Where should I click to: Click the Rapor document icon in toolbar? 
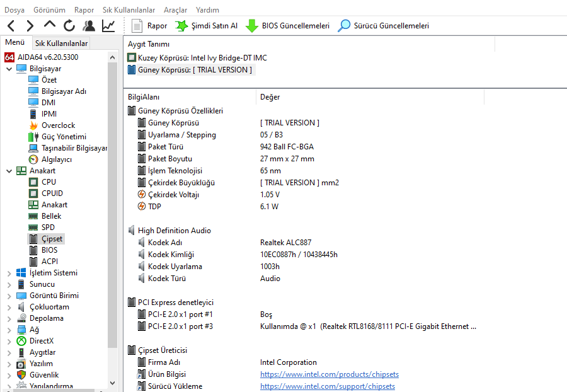coord(137,26)
